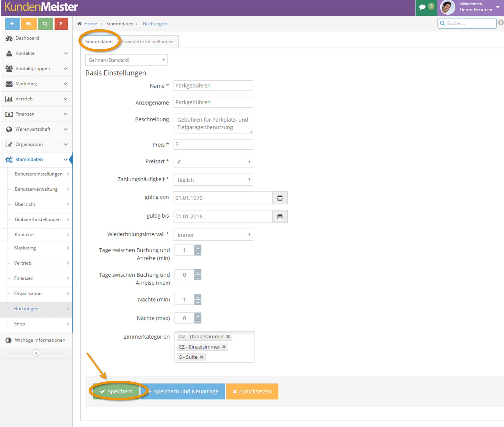
Task: Increase Nächte (min) stepper value
Action: point(198,297)
